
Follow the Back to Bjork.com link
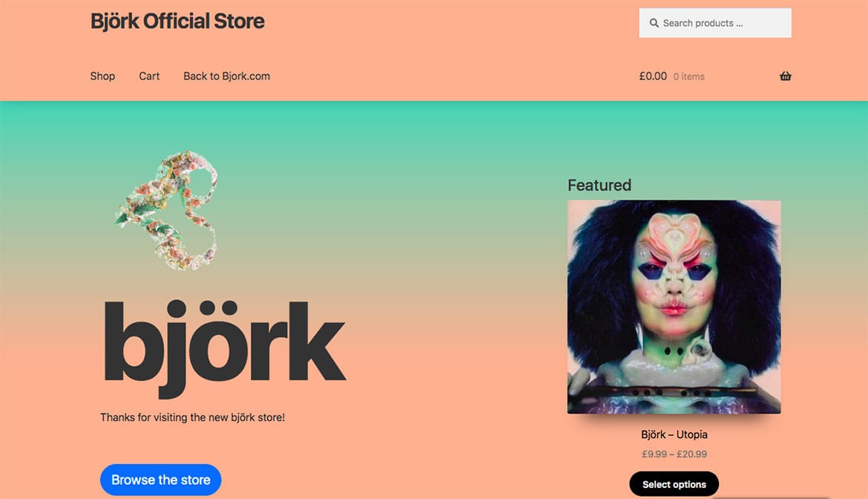tap(226, 76)
